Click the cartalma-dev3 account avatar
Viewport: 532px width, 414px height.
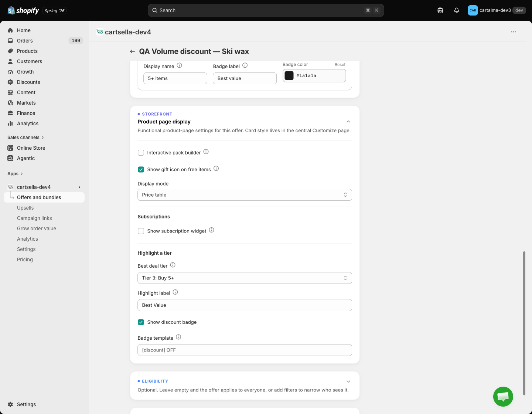(x=473, y=10)
